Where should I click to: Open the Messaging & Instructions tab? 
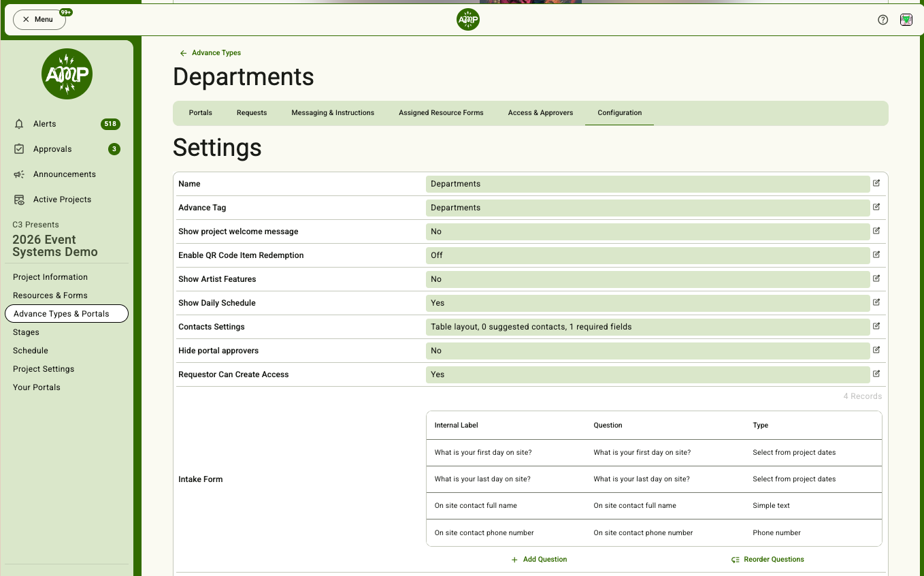click(333, 112)
